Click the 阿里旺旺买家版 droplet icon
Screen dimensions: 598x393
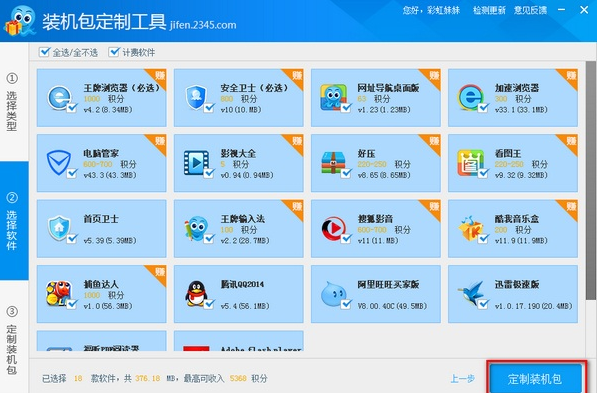pos(333,294)
